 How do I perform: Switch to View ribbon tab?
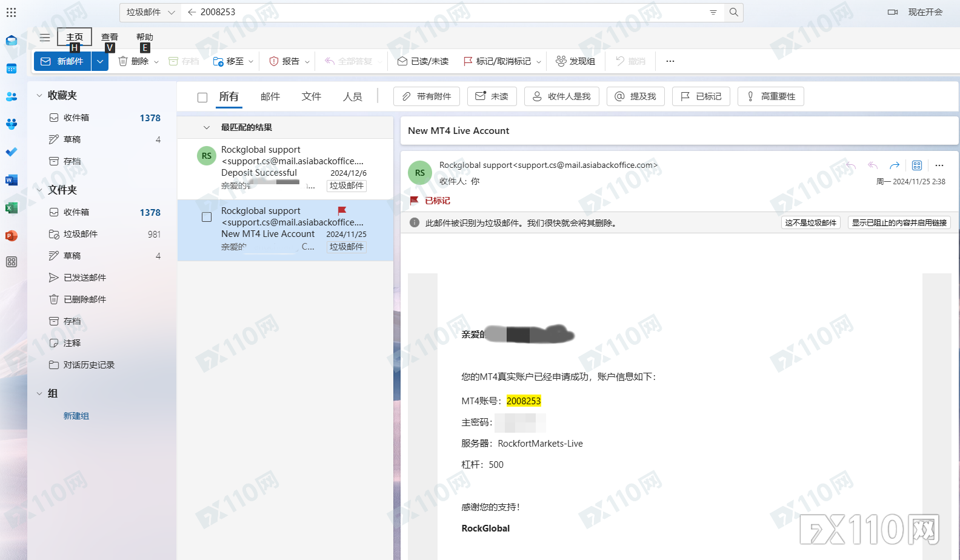110,37
